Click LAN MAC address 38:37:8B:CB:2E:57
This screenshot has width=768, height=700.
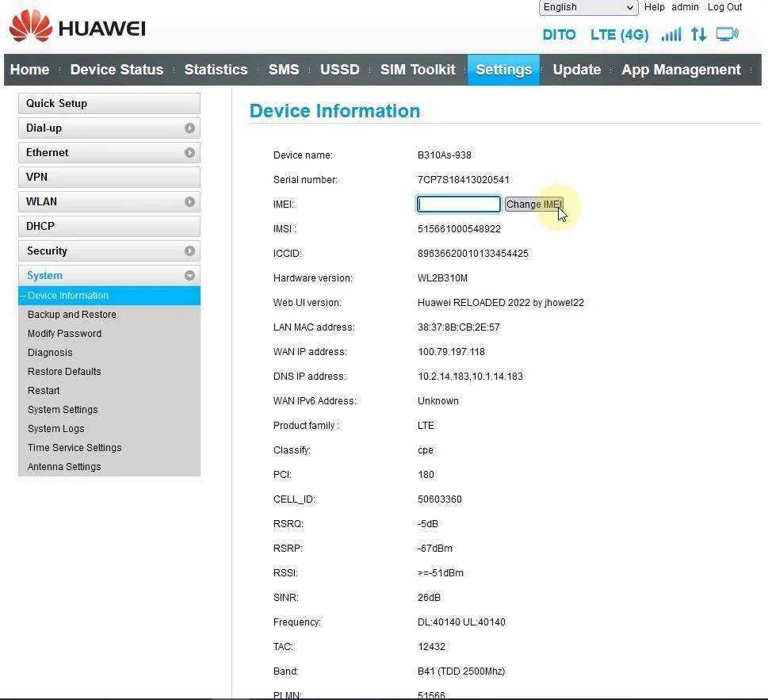(458, 327)
